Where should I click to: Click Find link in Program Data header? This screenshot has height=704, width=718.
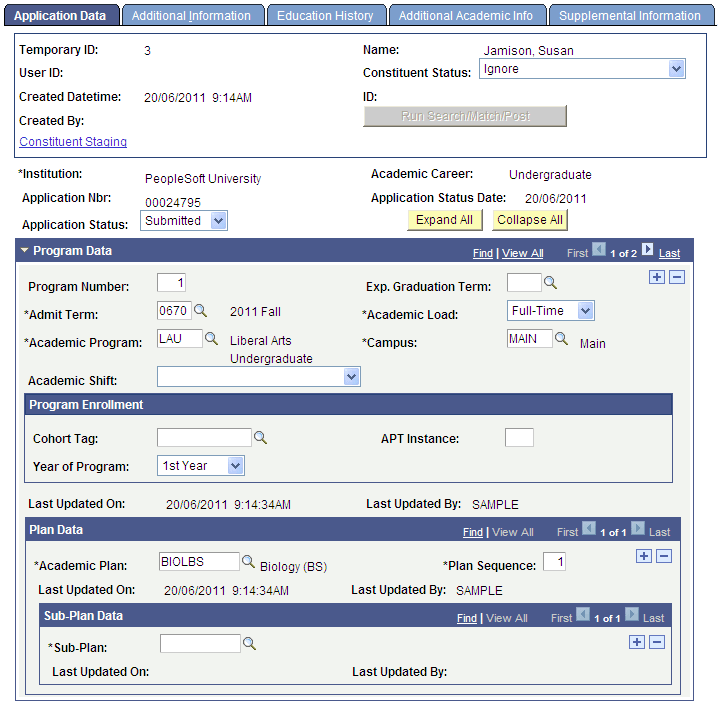[483, 253]
